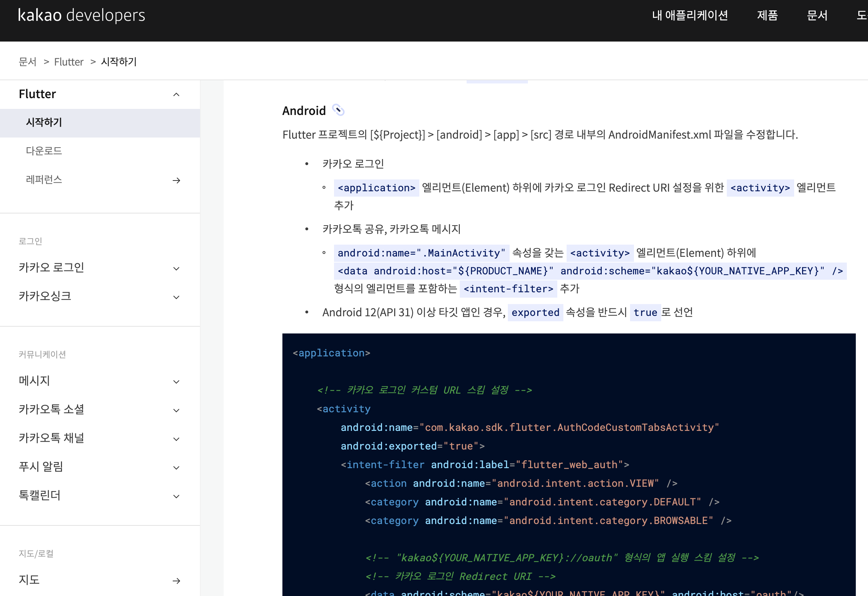Expand the 카카오싱크 section

pos(176,297)
